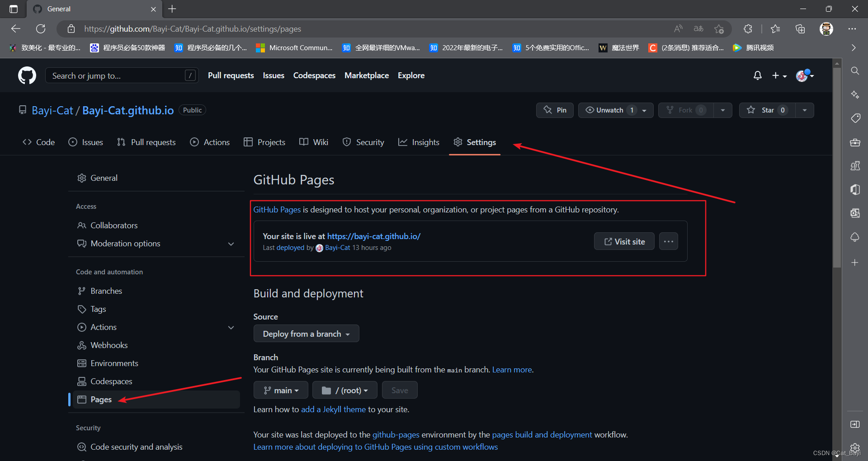The height and width of the screenshot is (461, 868).
Task: Open the Security repository tab
Action: tap(363, 142)
